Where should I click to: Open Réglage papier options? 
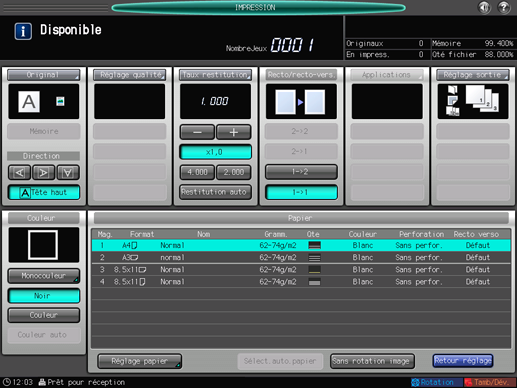pyautogui.click(x=140, y=361)
